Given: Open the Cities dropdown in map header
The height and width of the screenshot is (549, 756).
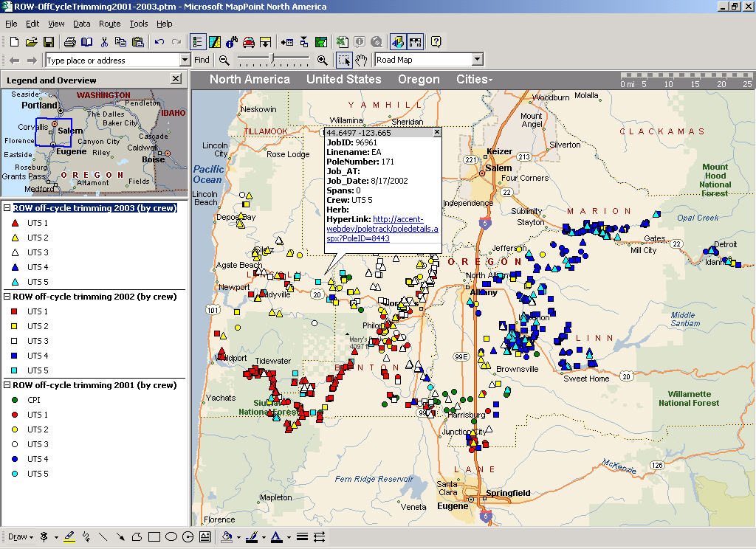Looking at the screenshot, I should (474, 80).
